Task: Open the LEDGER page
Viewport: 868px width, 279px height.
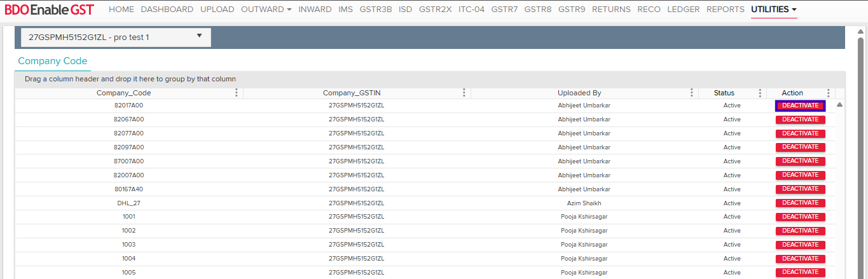Action: [x=684, y=10]
